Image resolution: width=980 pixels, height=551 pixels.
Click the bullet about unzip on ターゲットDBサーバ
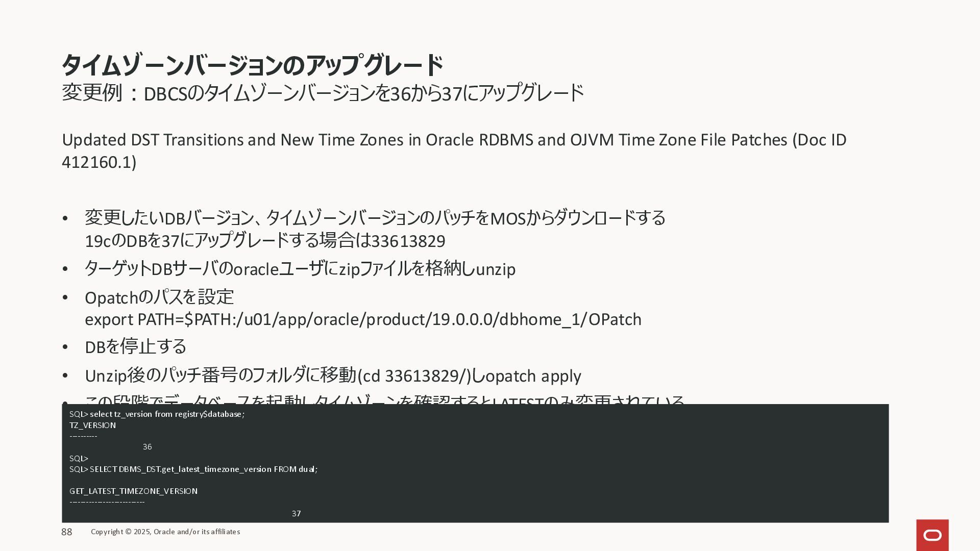[x=300, y=269]
